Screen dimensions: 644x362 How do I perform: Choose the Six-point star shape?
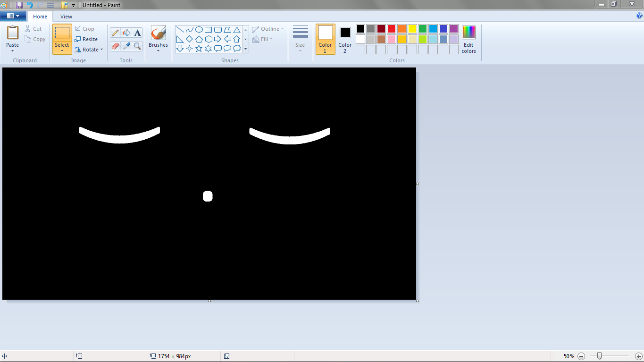[x=208, y=48]
